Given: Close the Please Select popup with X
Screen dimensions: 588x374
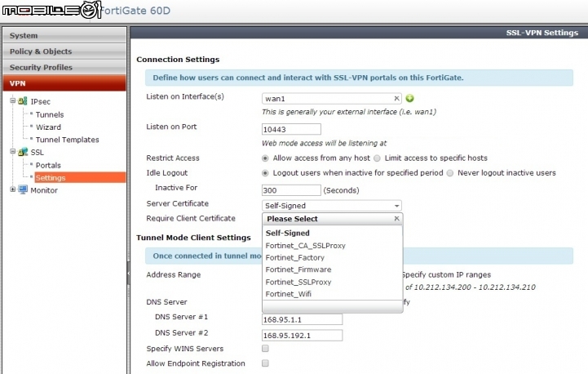Looking at the screenshot, I should point(396,219).
